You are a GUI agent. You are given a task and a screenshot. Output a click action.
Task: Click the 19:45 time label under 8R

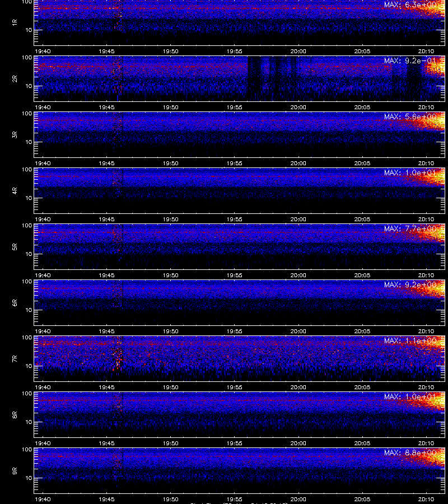click(x=106, y=443)
